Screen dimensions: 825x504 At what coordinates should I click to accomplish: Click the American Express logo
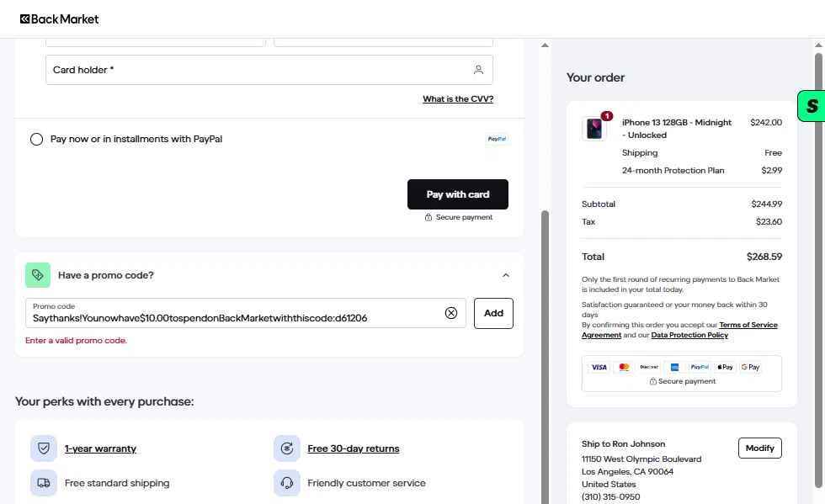(x=674, y=367)
